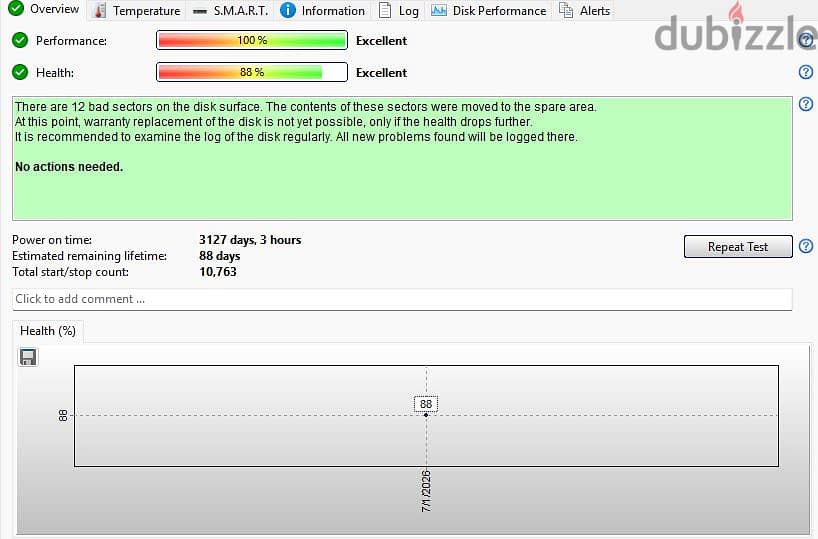The image size is (818, 539).
Task: Click the help icon beside the status text box
Action: 806,104
